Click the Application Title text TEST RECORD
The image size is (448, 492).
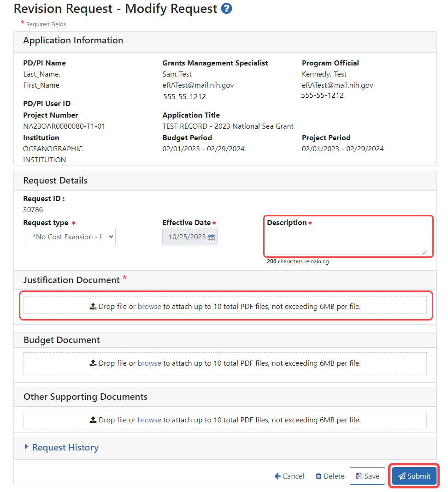pos(227,126)
